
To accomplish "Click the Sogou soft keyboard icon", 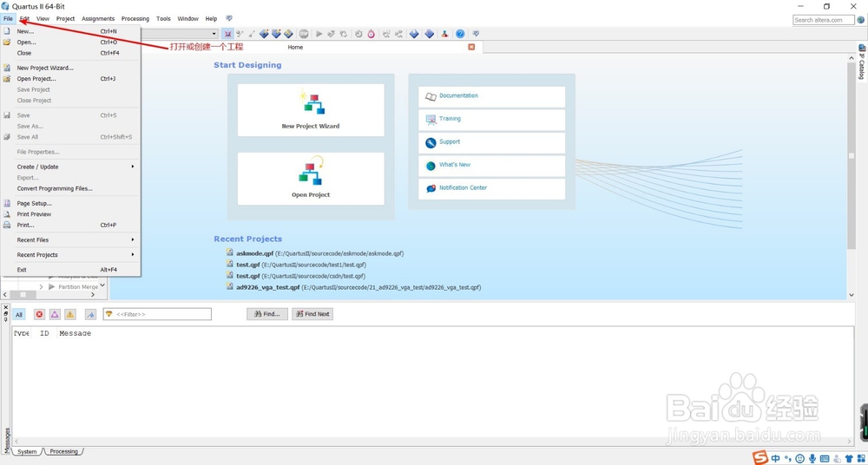I will (x=825, y=459).
